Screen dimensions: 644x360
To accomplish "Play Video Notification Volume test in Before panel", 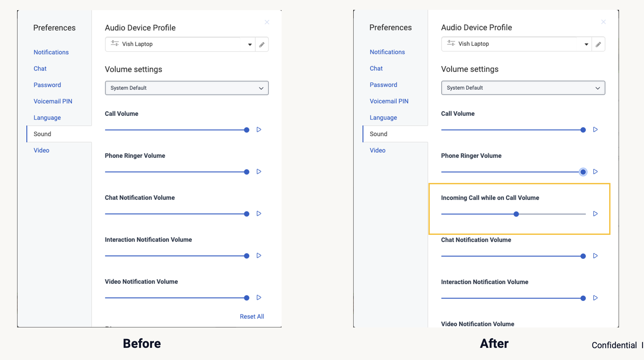I will (259, 298).
